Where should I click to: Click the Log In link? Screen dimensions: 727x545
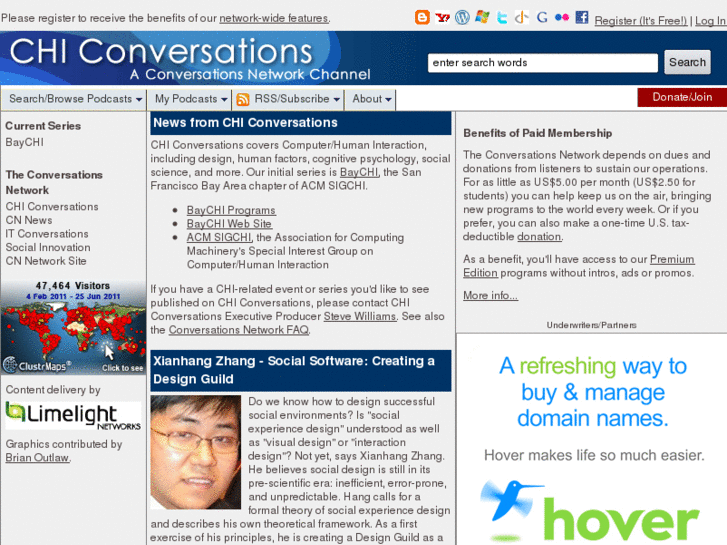710,21
